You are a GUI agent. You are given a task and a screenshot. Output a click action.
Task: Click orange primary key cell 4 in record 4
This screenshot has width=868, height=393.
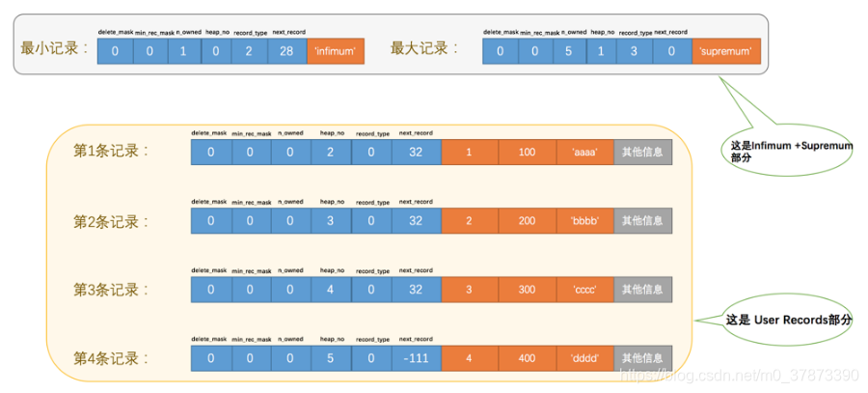click(470, 358)
